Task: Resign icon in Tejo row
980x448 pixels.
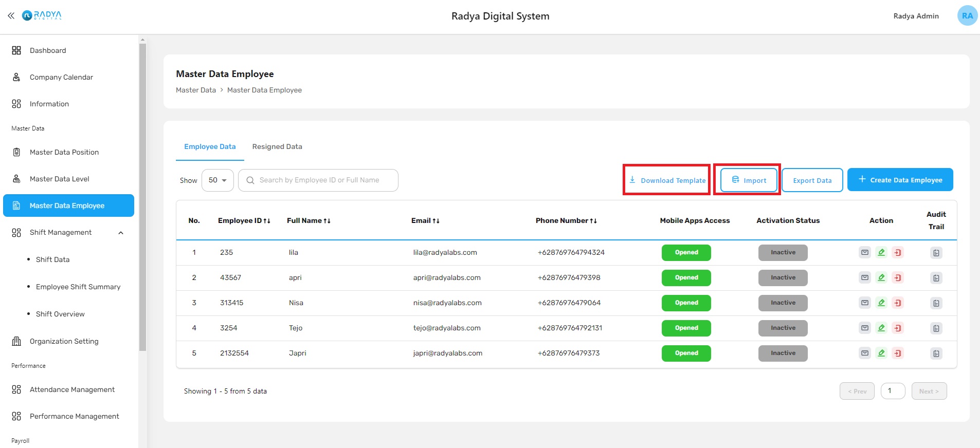Action: point(898,328)
